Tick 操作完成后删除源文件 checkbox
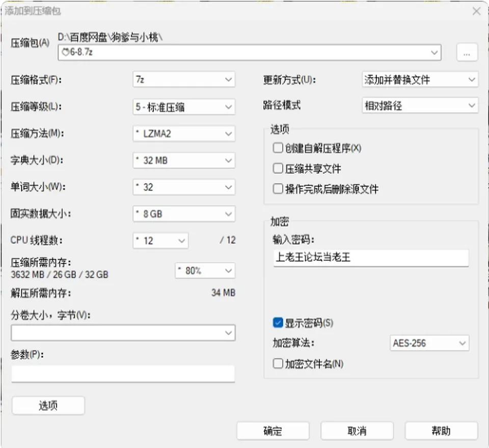 (278, 189)
